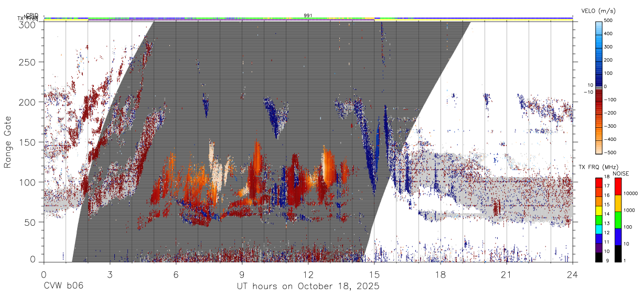Image resolution: width=644 pixels, height=297 pixels.
Task: Click the 200 range gate tick label
Action: point(27,102)
